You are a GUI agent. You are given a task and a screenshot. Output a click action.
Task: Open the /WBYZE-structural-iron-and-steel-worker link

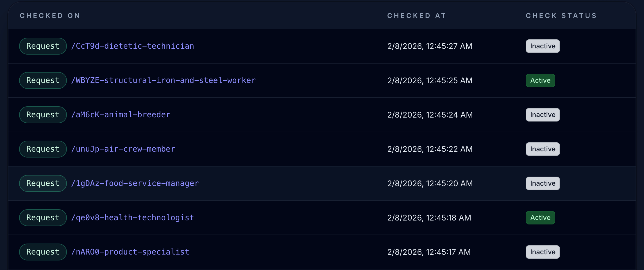point(163,80)
